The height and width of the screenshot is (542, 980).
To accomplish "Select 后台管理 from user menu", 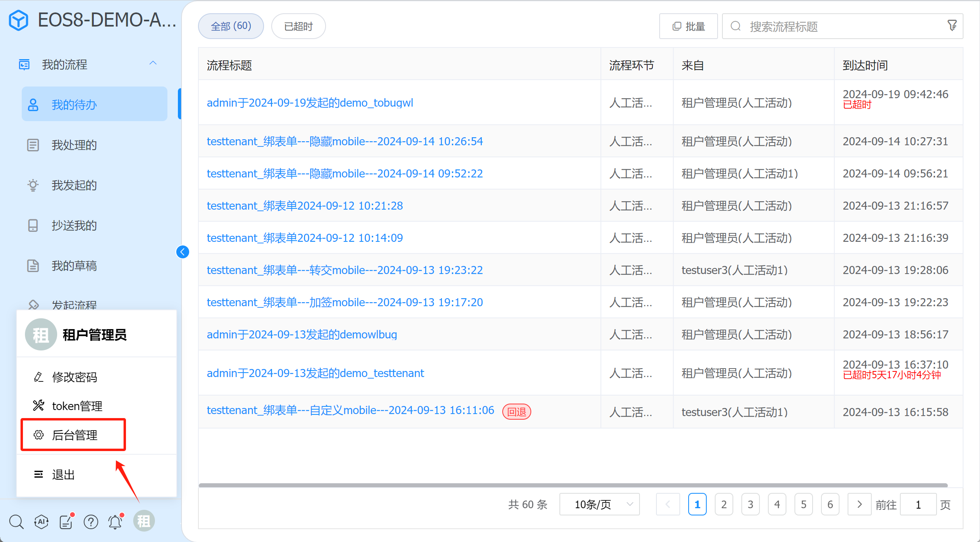I will click(74, 435).
